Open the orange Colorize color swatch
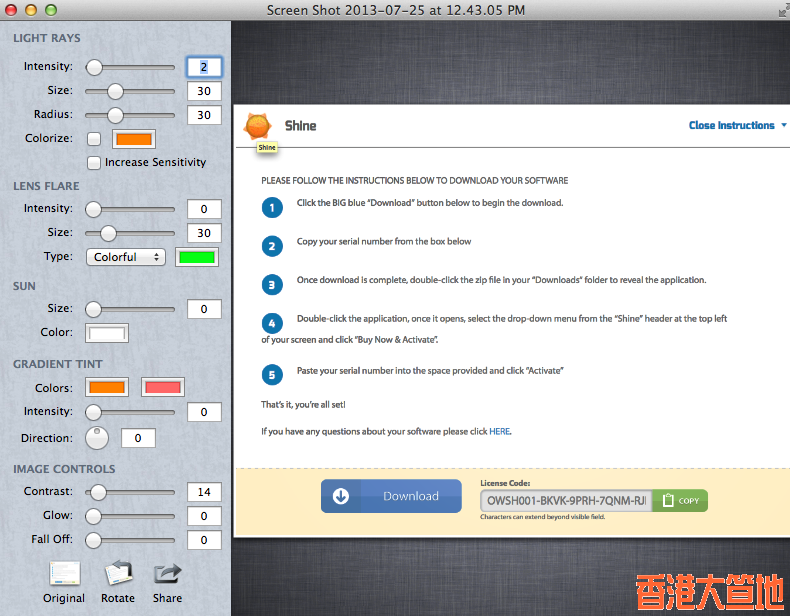The width and height of the screenshot is (790, 616). [x=134, y=140]
